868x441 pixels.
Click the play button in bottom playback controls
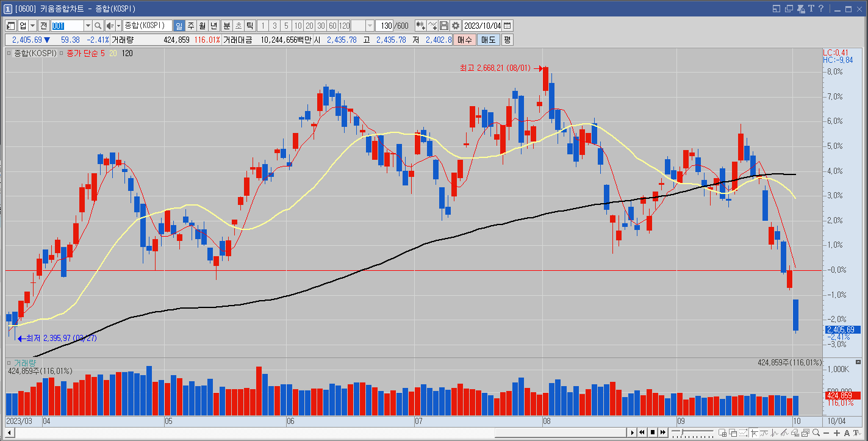coord(631,432)
